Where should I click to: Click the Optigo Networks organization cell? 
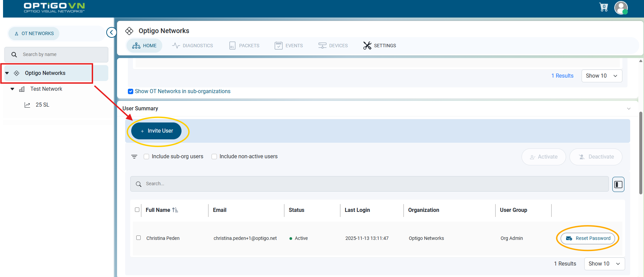click(426, 238)
